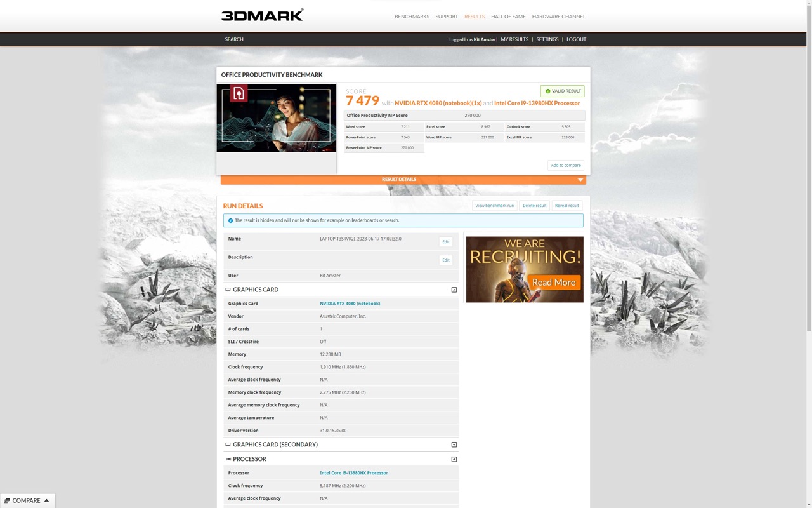Click Reveal result button
This screenshot has height=508, width=812.
tap(566, 206)
